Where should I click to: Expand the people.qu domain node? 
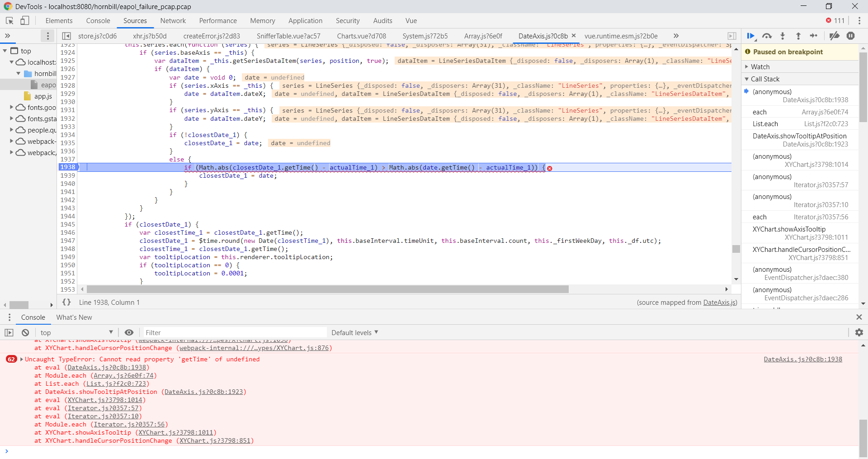pyautogui.click(x=11, y=130)
